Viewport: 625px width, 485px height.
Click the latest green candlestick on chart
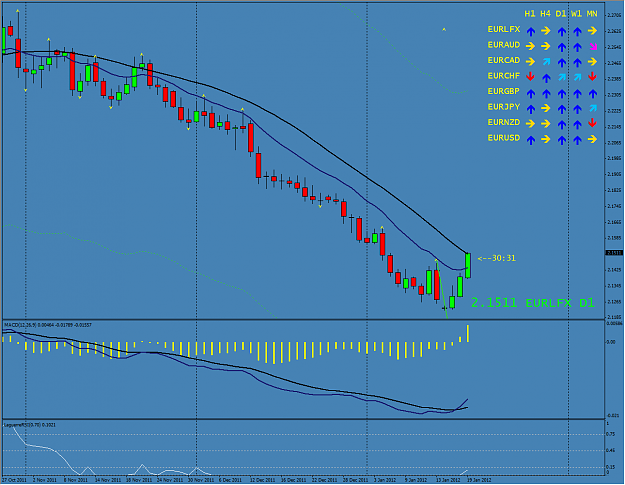pos(468,265)
